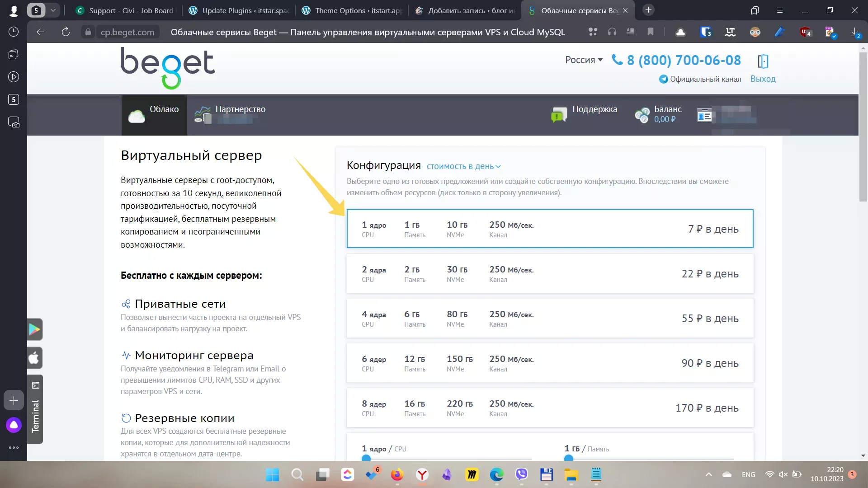
Task: Launch Firefox from taskbar
Action: 397,474
